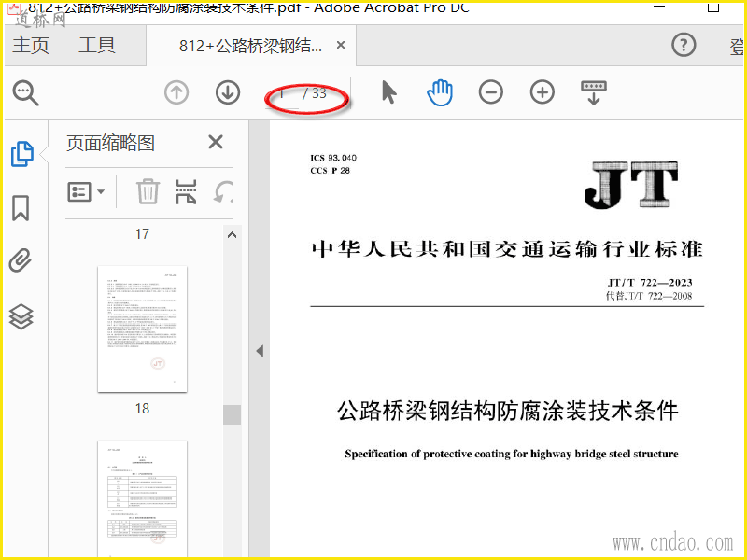Click the heading 中华人民共和国交通运输行业标准
Image resolution: width=747 pixels, height=560 pixels.
tap(507, 249)
